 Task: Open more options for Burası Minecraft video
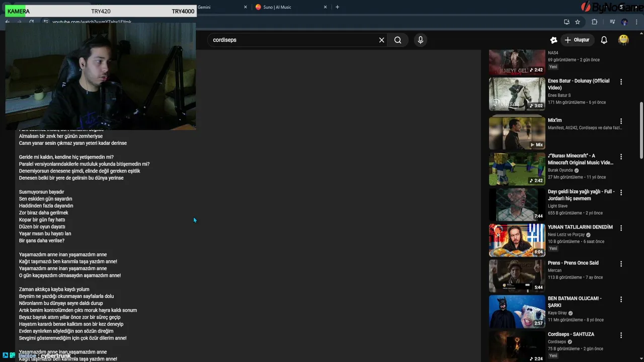621,157
